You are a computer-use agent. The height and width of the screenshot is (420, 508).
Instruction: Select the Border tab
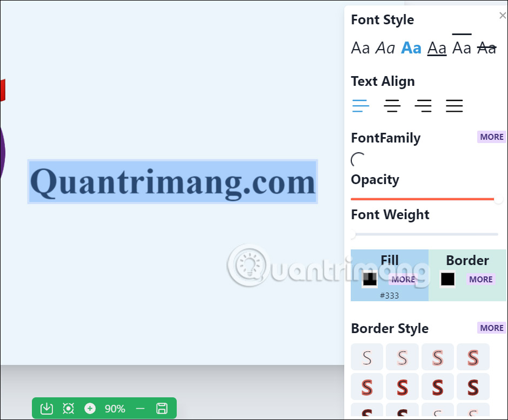[467, 260]
